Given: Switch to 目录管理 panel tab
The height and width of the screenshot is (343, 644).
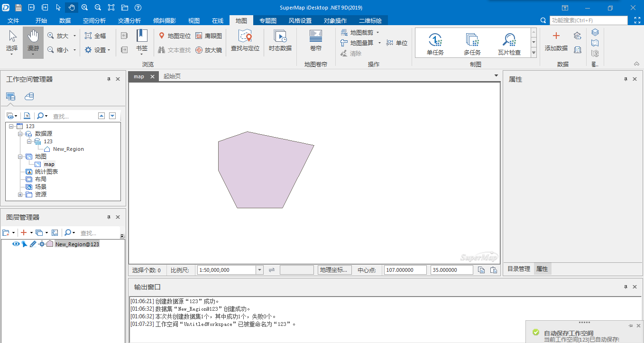Looking at the screenshot, I should coord(519,269).
